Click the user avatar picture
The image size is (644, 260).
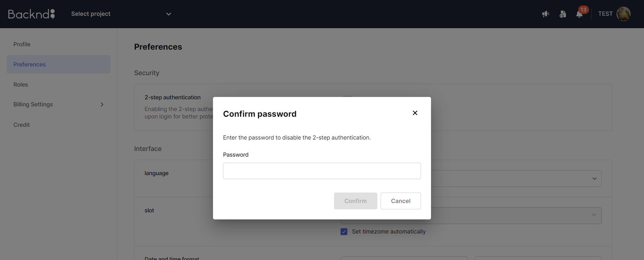pyautogui.click(x=624, y=14)
